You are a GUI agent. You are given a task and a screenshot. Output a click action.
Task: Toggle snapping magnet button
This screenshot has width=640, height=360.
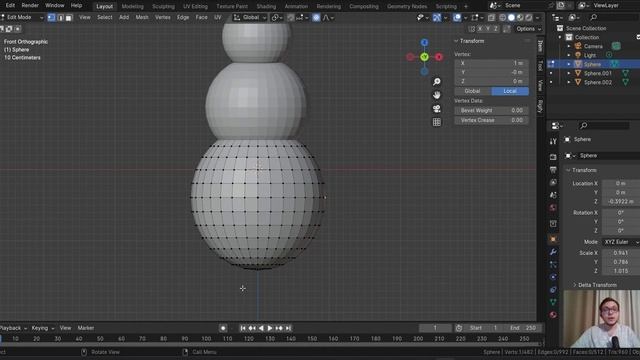pos(291,18)
